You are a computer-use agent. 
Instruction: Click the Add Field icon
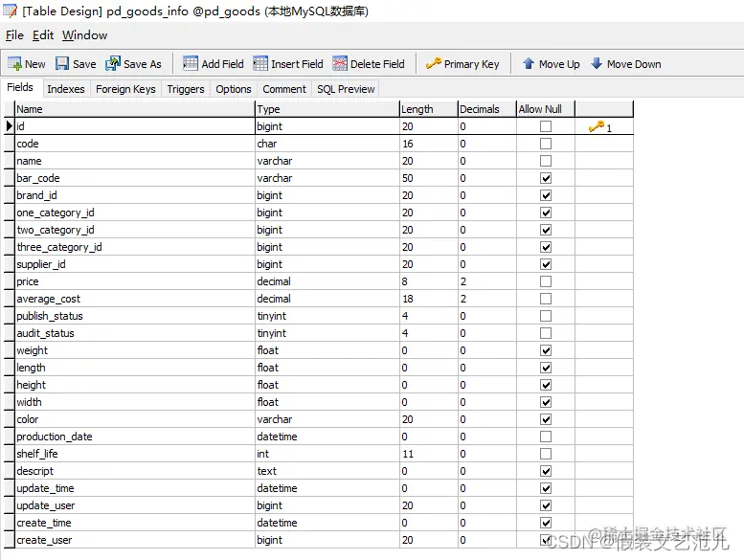click(x=191, y=63)
